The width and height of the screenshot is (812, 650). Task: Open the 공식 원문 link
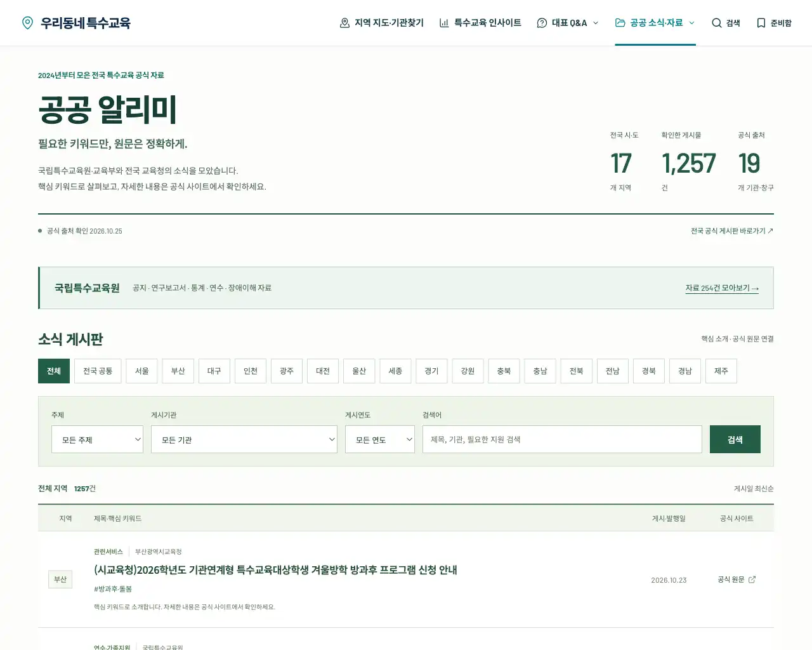(x=737, y=580)
